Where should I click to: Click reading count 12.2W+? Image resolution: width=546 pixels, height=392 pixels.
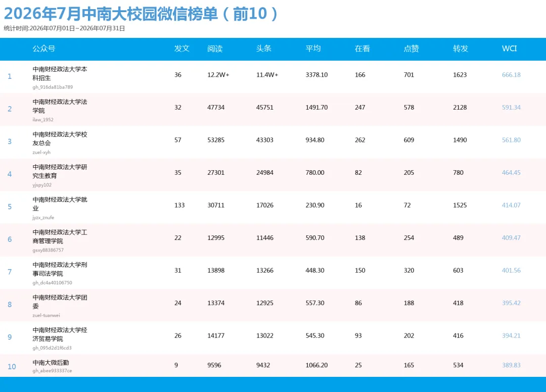tap(218, 75)
